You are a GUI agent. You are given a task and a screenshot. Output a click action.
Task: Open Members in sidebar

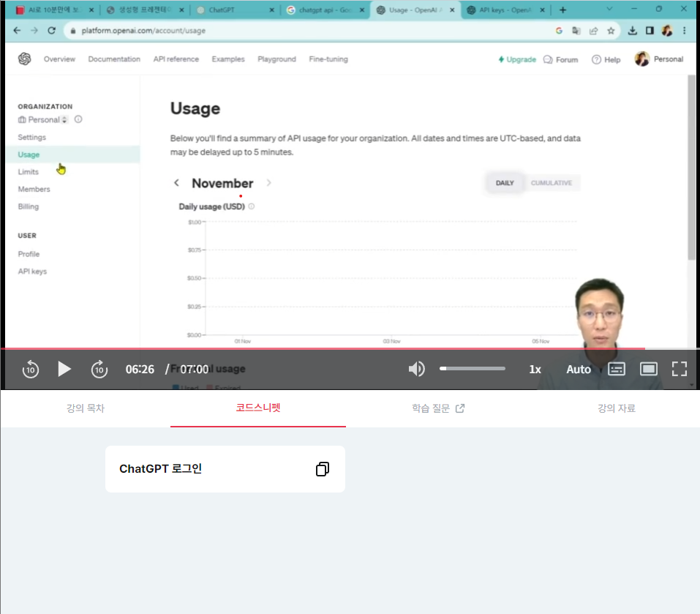pyautogui.click(x=34, y=190)
